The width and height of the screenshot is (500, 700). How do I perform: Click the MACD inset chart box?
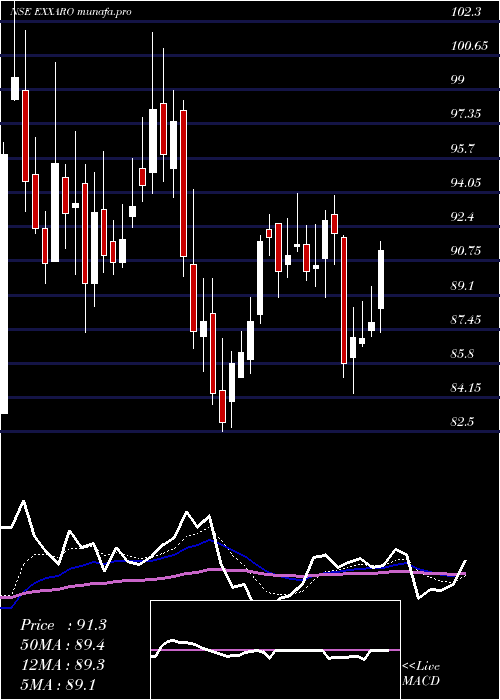pyautogui.click(x=275, y=650)
